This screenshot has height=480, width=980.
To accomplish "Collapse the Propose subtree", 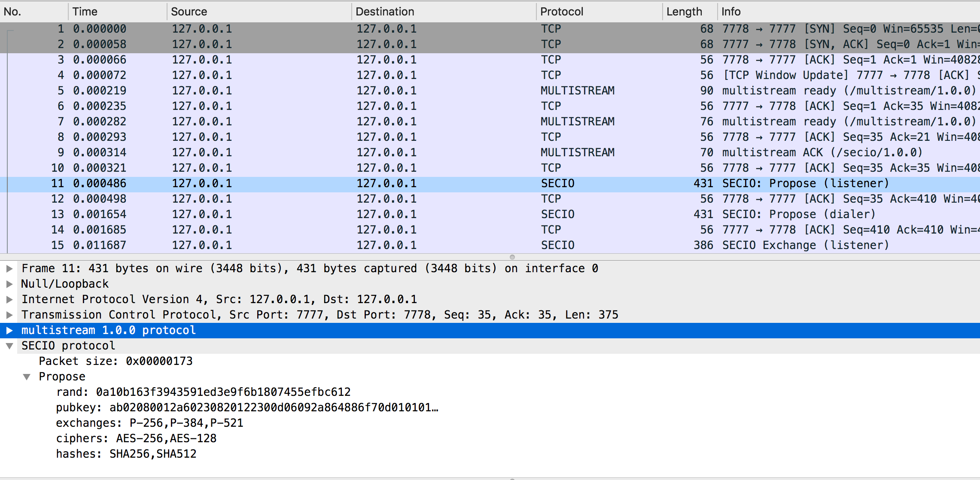I will pos(27,377).
